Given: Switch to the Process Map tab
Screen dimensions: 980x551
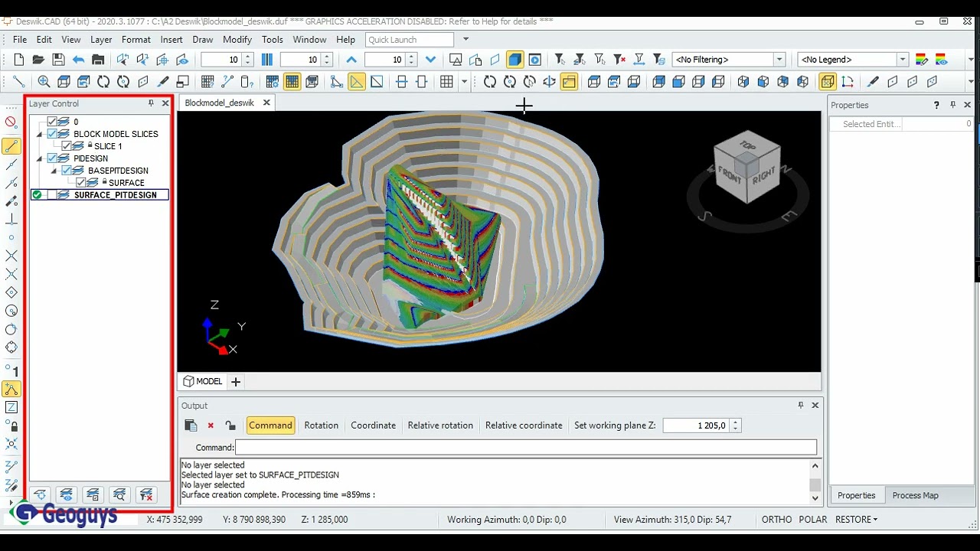Looking at the screenshot, I should [915, 495].
